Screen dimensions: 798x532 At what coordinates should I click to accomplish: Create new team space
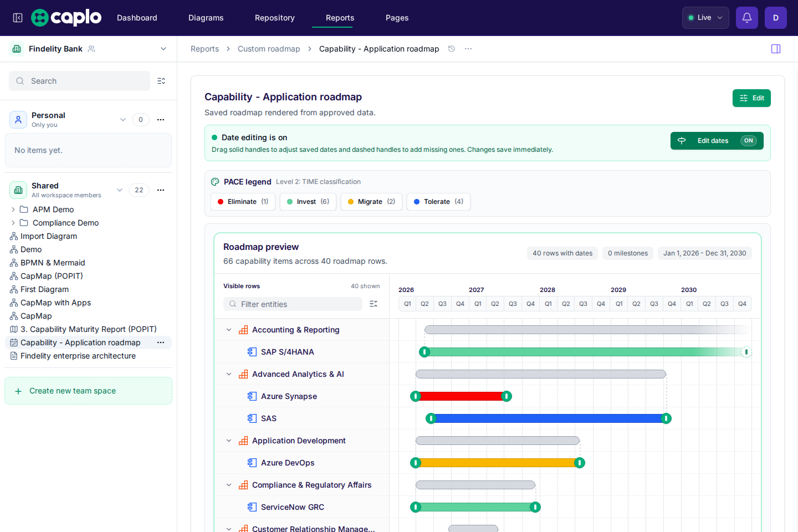click(x=88, y=391)
